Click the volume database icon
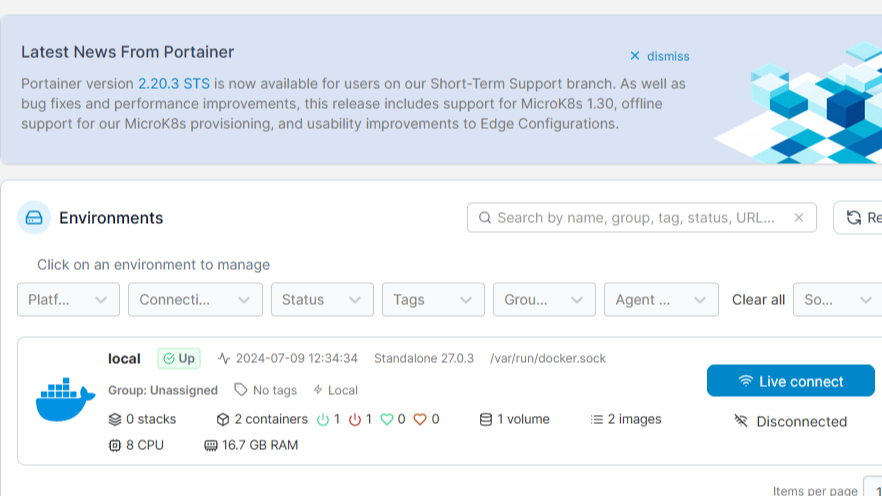The height and width of the screenshot is (496, 882). click(485, 420)
